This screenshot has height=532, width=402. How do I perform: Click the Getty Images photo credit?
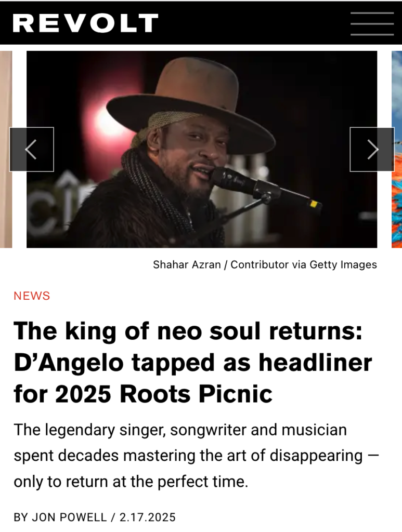[x=343, y=264]
